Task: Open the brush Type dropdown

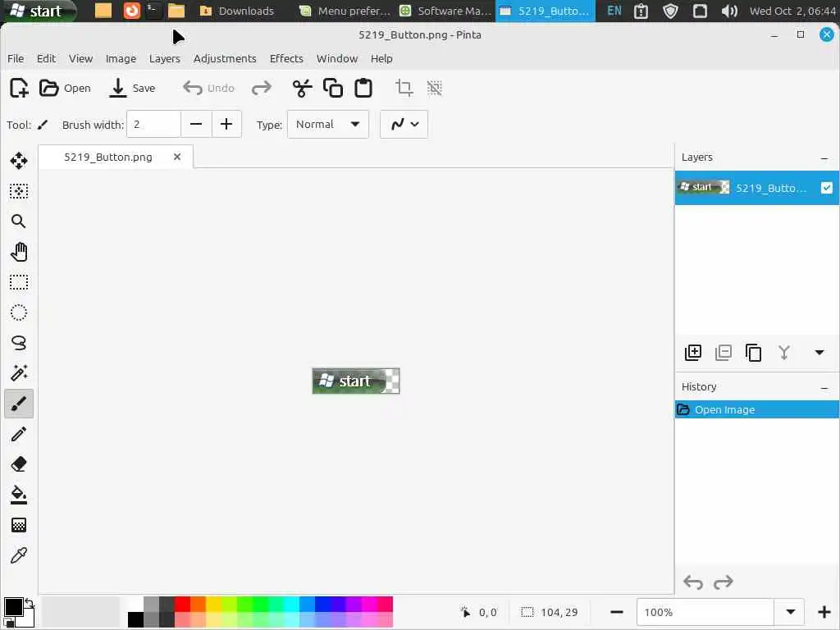Action: click(328, 125)
